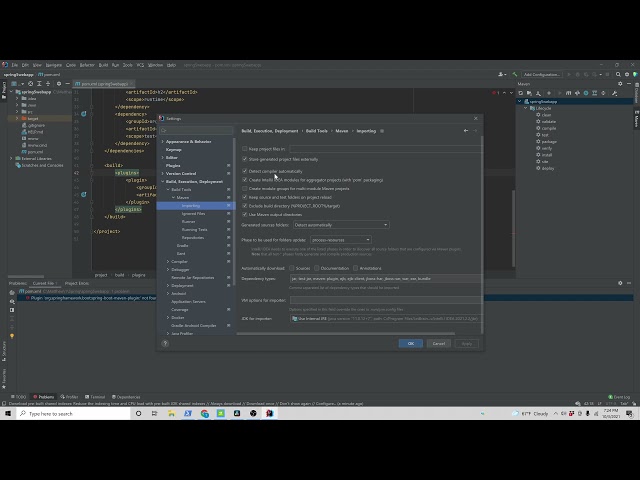The image size is (640, 480).
Task: Expand 'Appearance & Behavior' in Settings tree
Action: [162, 141]
